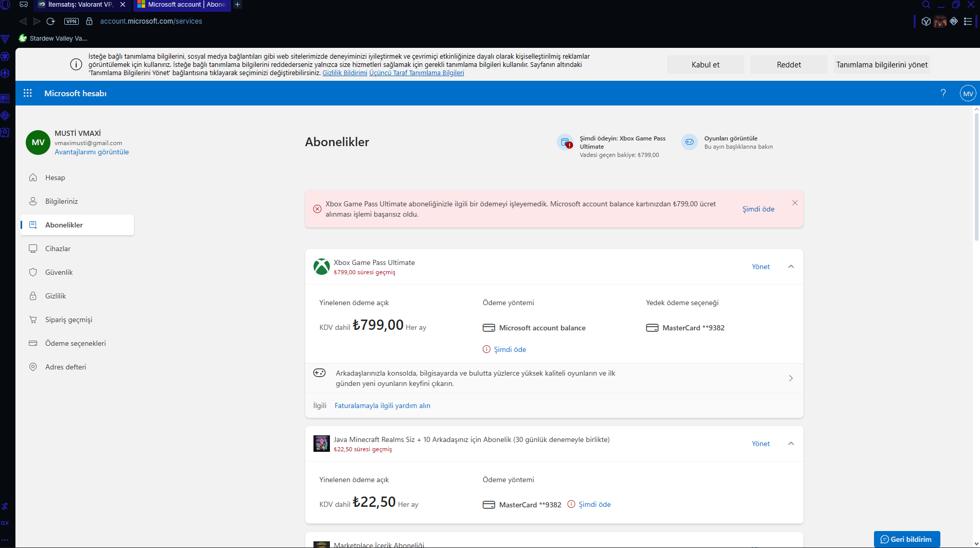Click Şimdi öde under Microsoft account balance
Viewport: 980px width, 548px height.
tap(510, 349)
